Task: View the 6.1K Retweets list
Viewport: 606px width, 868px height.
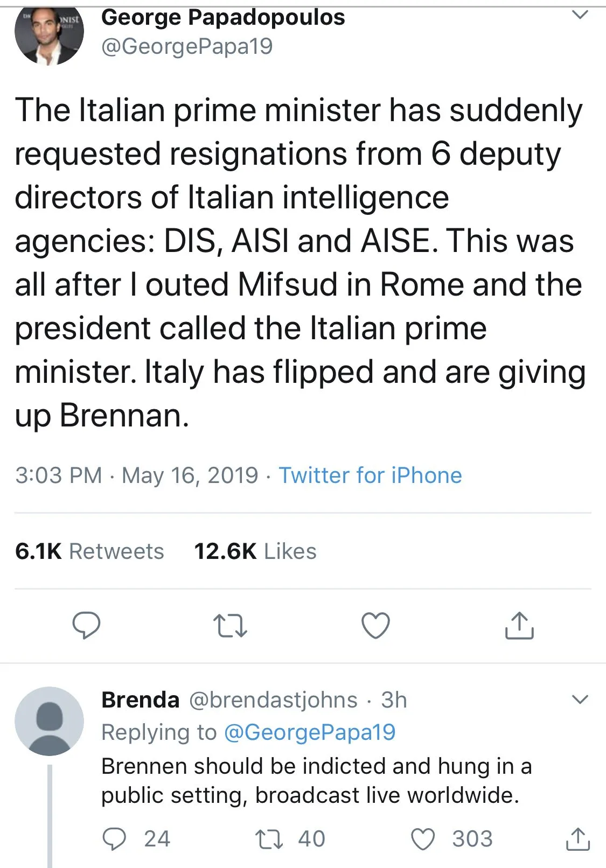Action: click(89, 551)
